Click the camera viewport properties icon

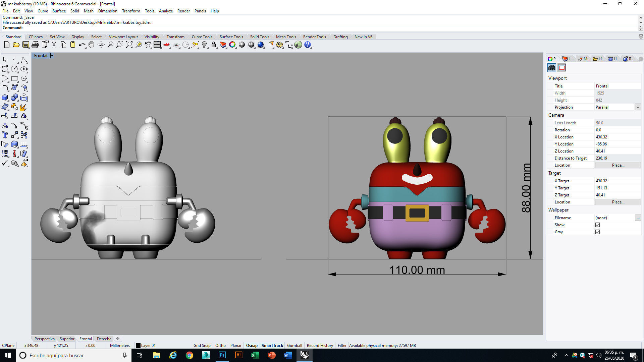552,68
